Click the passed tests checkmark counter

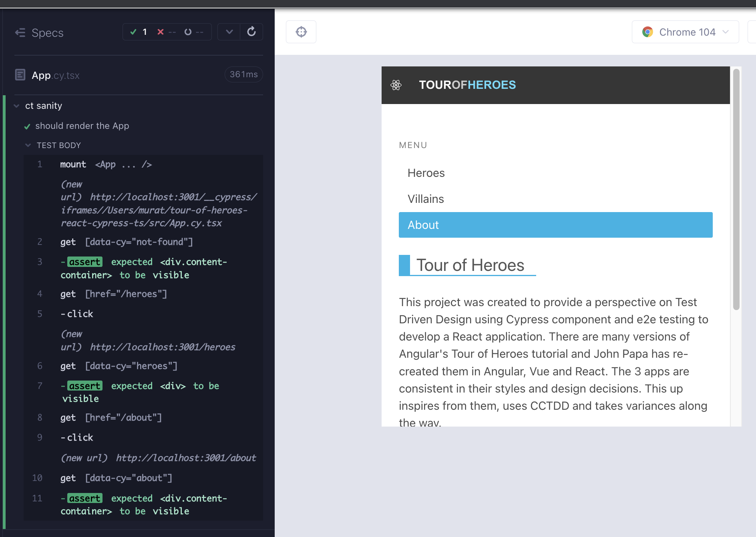[x=139, y=32]
